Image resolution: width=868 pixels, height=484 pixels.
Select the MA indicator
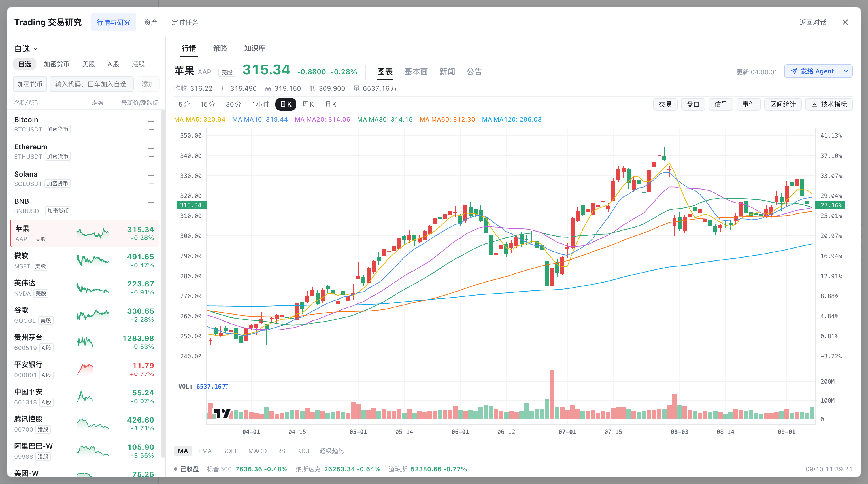(183, 451)
